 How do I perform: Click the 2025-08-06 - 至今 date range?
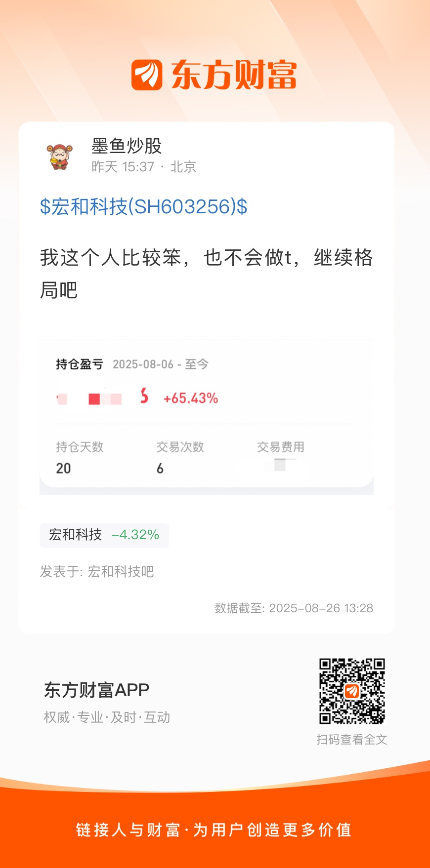pos(161,364)
